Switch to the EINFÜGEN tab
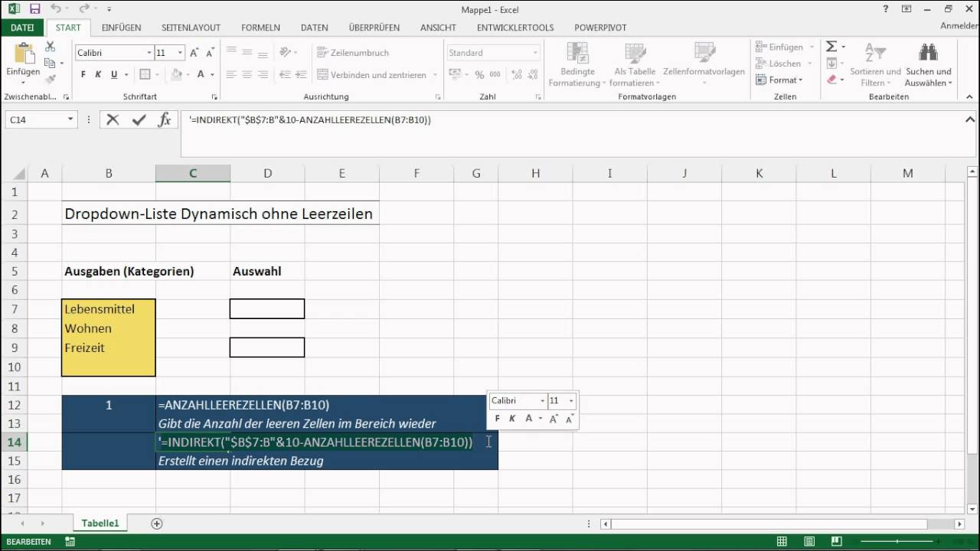 coord(121,28)
